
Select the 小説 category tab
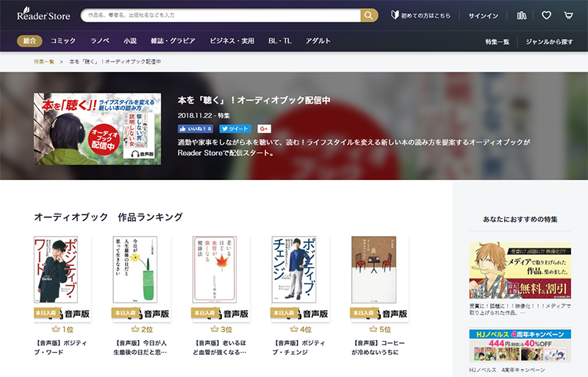(130, 41)
